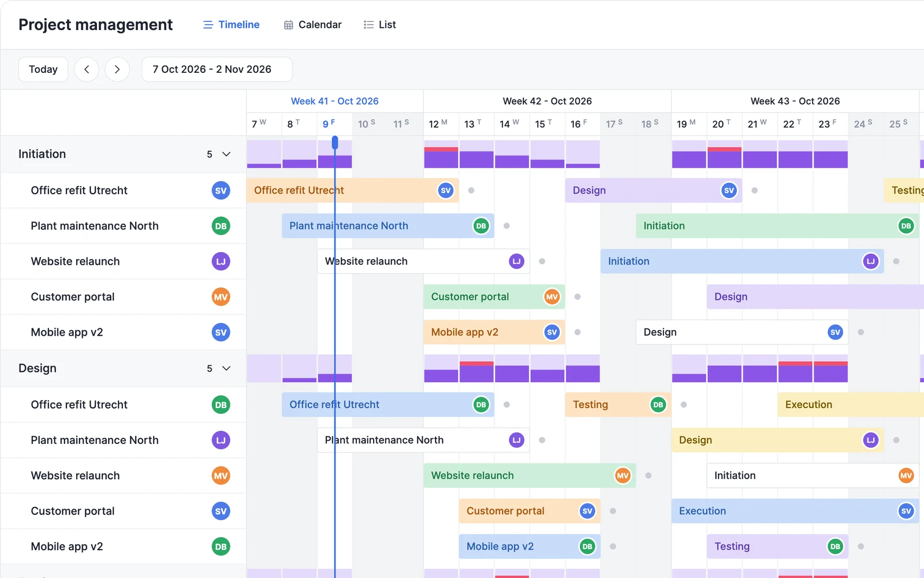Click the today marker line handle

tap(335, 142)
